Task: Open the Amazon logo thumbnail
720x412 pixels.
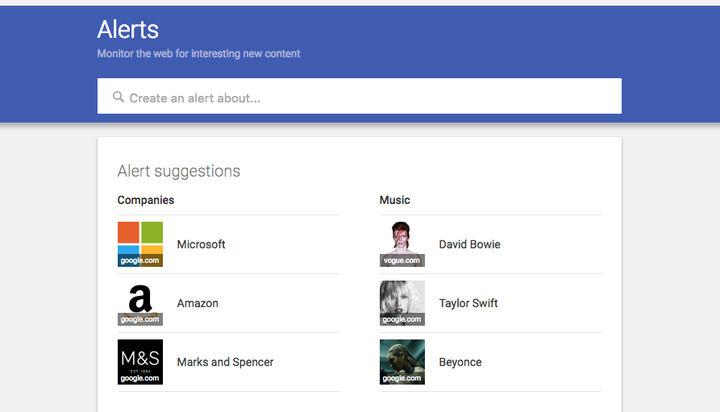Action: pos(140,303)
